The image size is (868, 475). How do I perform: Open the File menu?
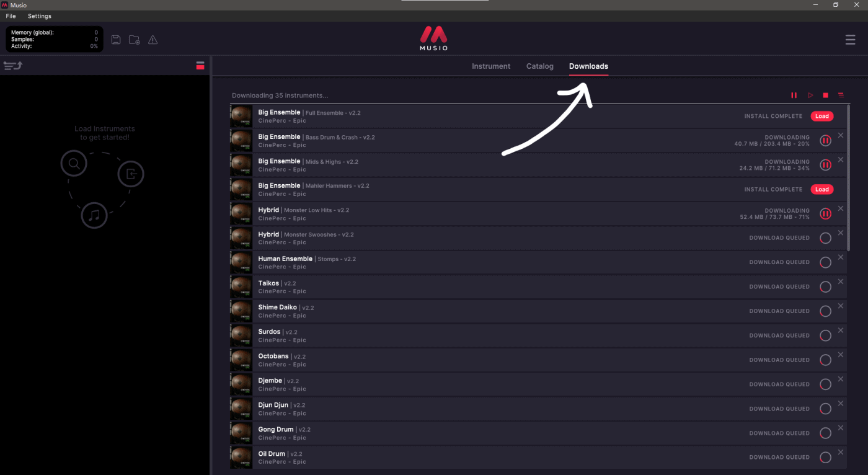pyautogui.click(x=11, y=16)
